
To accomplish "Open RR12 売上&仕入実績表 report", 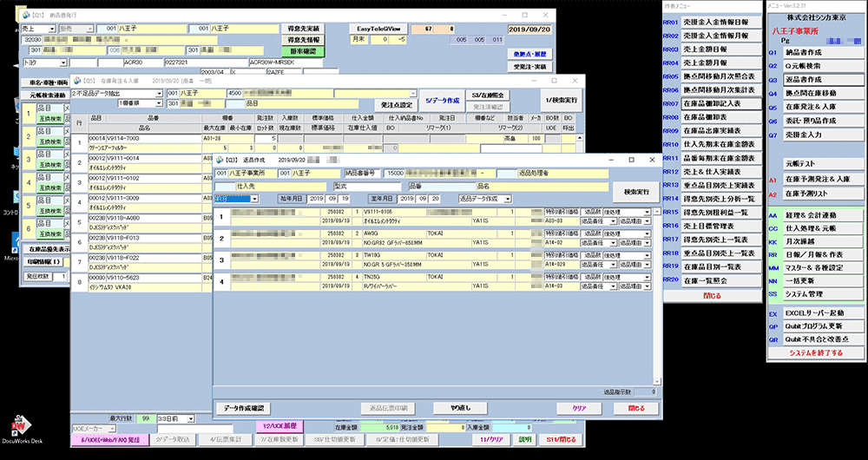I will click(721, 172).
